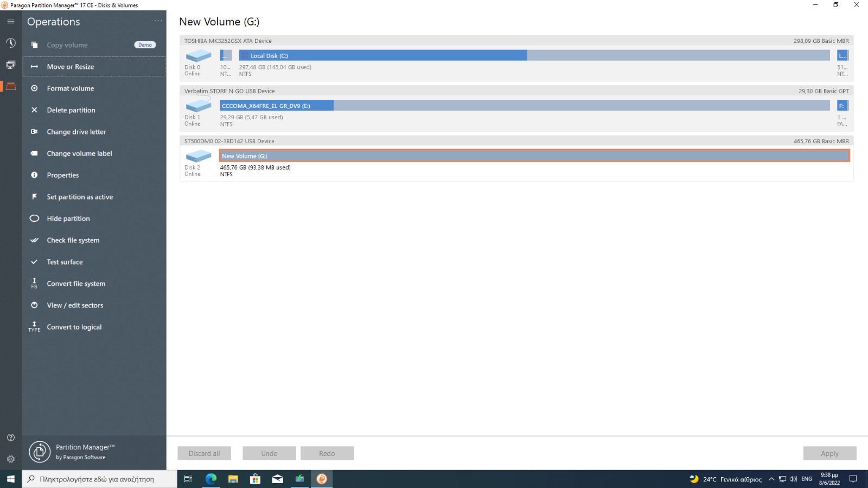Click the Hide partition oval icon
Screen dimensions: 868x488
[x=34, y=219]
